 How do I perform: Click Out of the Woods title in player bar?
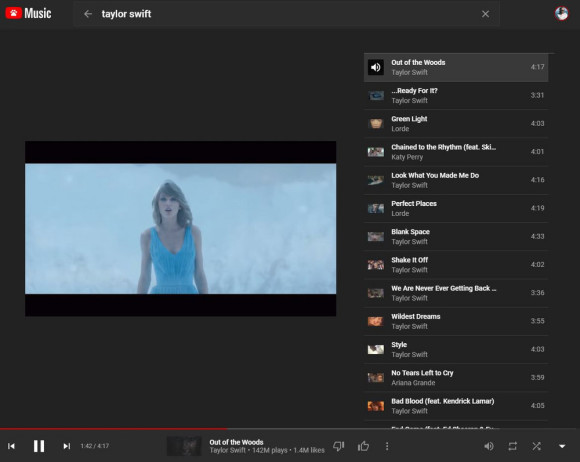point(236,442)
